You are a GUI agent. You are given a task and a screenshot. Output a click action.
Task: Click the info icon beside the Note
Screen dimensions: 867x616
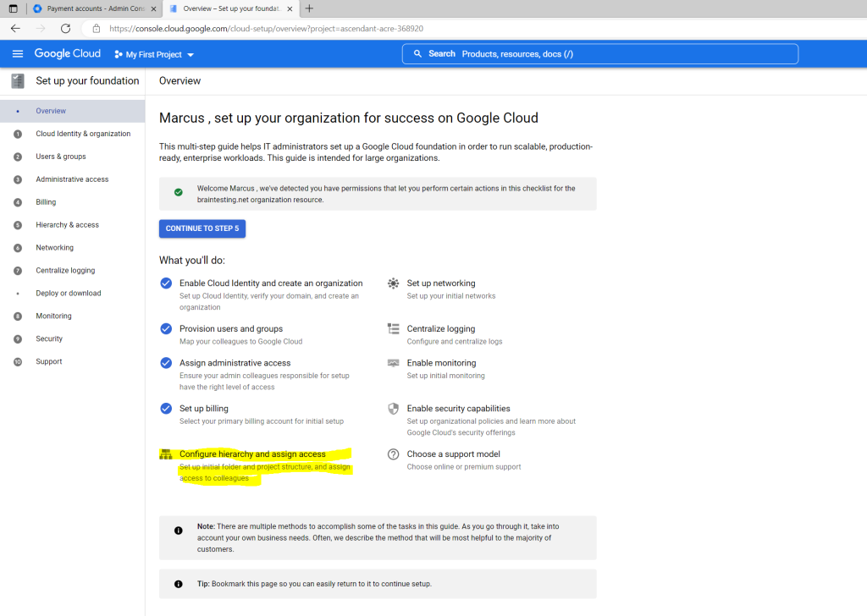coord(178,531)
